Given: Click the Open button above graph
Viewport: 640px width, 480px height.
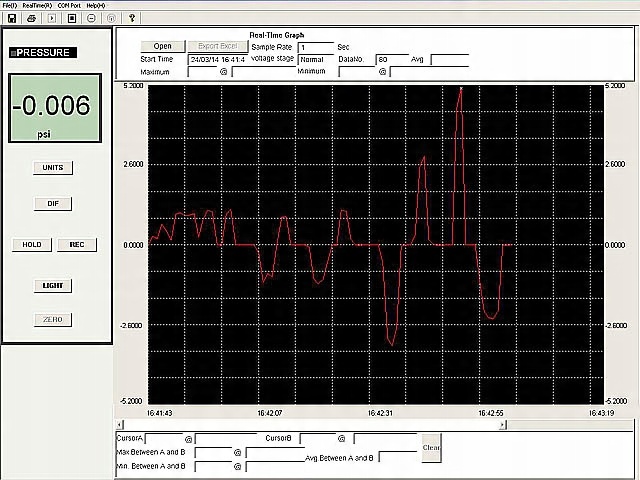Looking at the screenshot, I should coord(162,46).
